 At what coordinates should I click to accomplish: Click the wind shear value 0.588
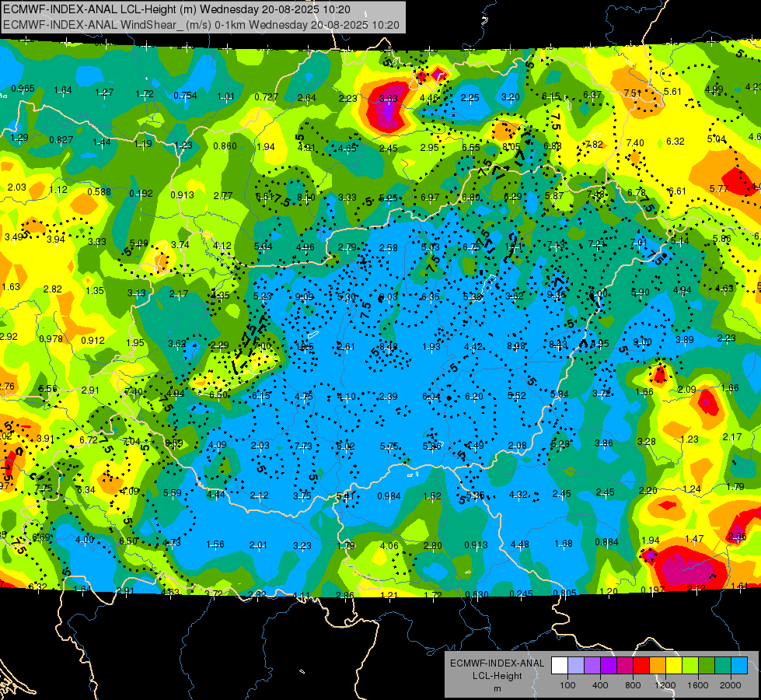click(99, 192)
